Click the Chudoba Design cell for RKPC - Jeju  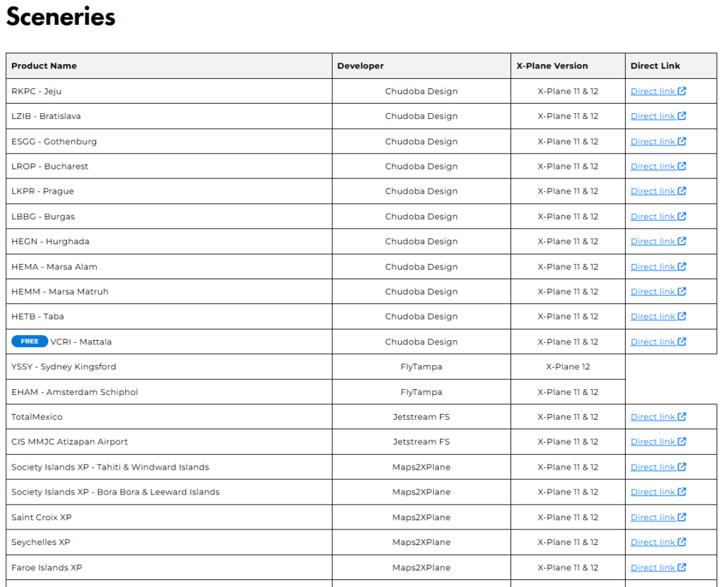point(421,91)
